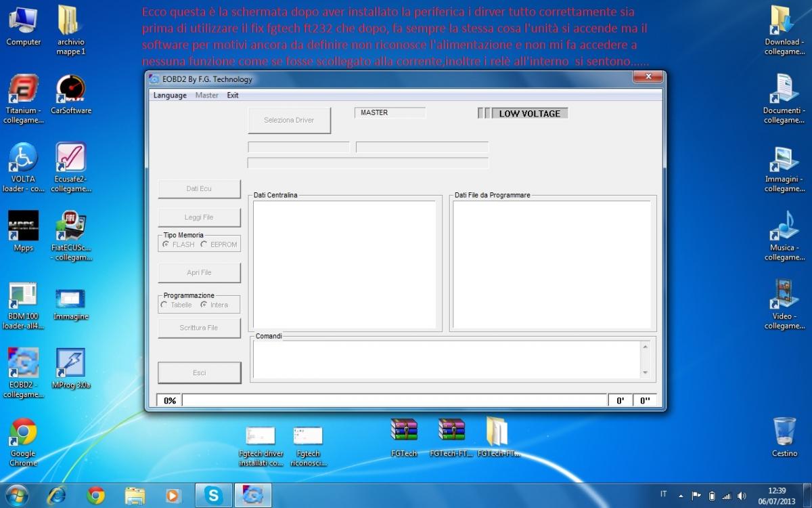Open the Documenti shortcut
This screenshot has height=508, width=812.
pyautogui.click(x=784, y=99)
